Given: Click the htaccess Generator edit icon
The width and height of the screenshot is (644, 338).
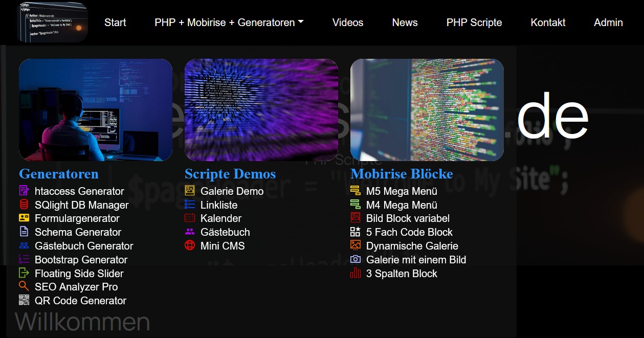Looking at the screenshot, I should [24, 191].
